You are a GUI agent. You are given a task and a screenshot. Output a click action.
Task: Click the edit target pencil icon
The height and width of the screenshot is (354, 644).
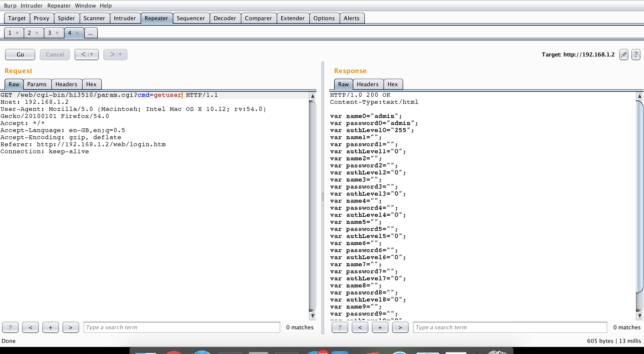pyautogui.click(x=624, y=54)
